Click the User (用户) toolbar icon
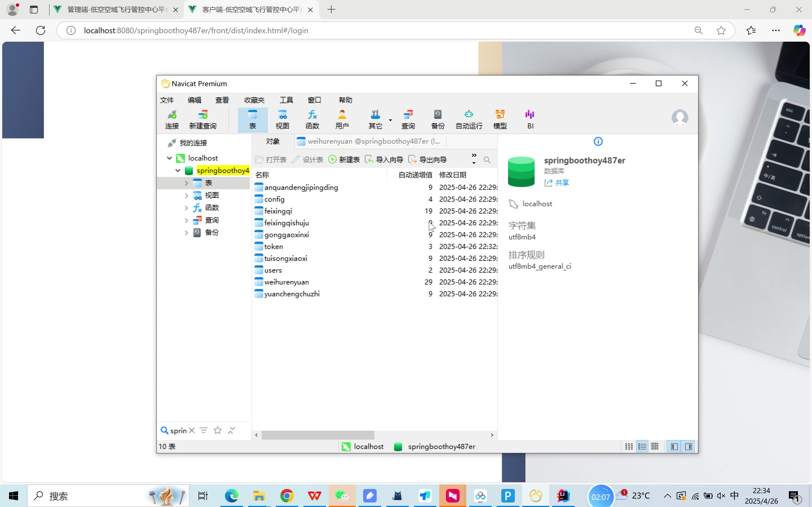 click(342, 119)
